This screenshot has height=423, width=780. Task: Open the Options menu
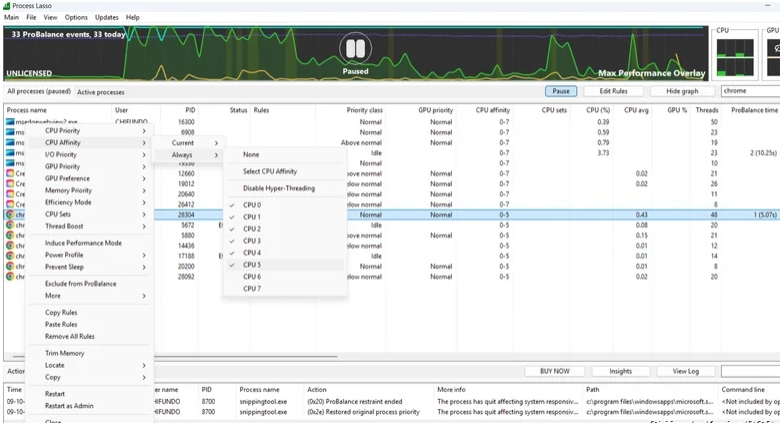[76, 17]
